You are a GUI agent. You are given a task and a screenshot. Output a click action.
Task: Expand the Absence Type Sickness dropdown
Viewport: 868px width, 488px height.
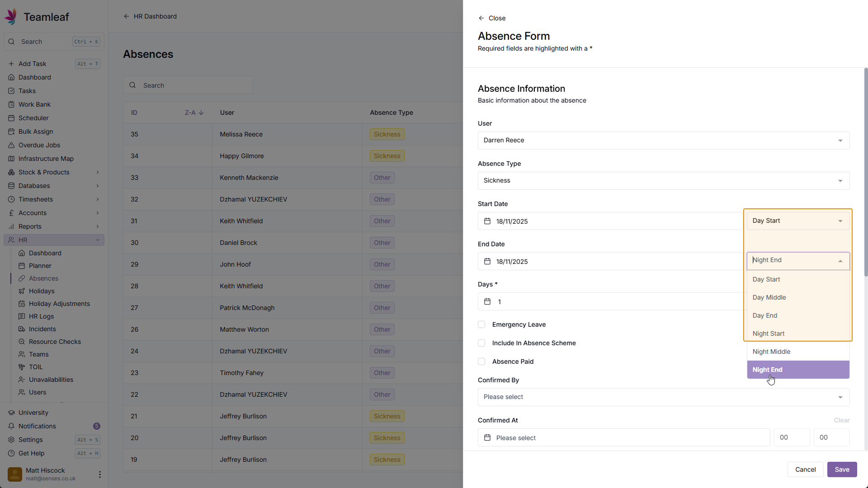point(663,181)
